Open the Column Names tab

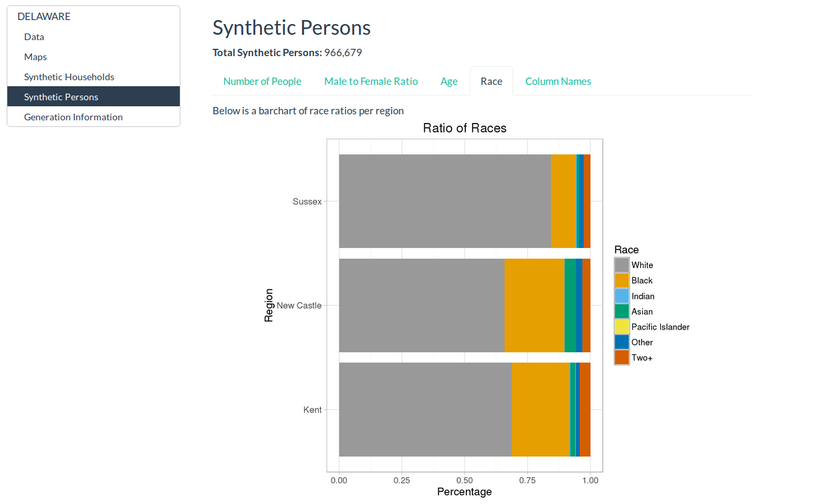[x=558, y=82]
